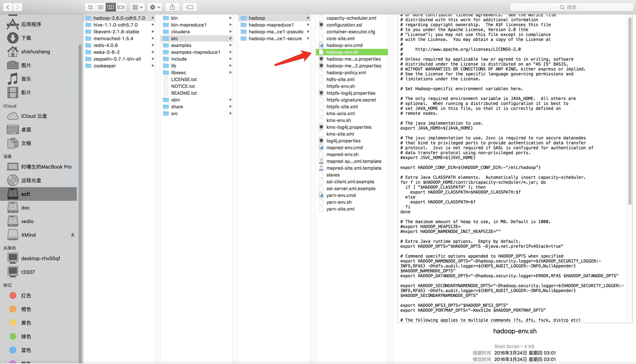Click the tag/label icon in toolbar
Image resolution: width=636 pixels, height=364 pixels.
click(190, 7)
